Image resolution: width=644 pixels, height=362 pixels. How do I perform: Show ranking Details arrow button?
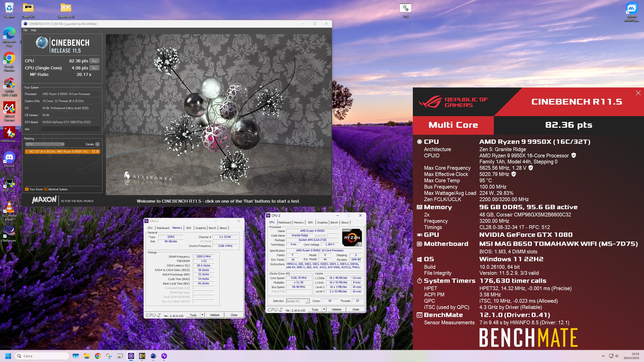(x=98, y=144)
